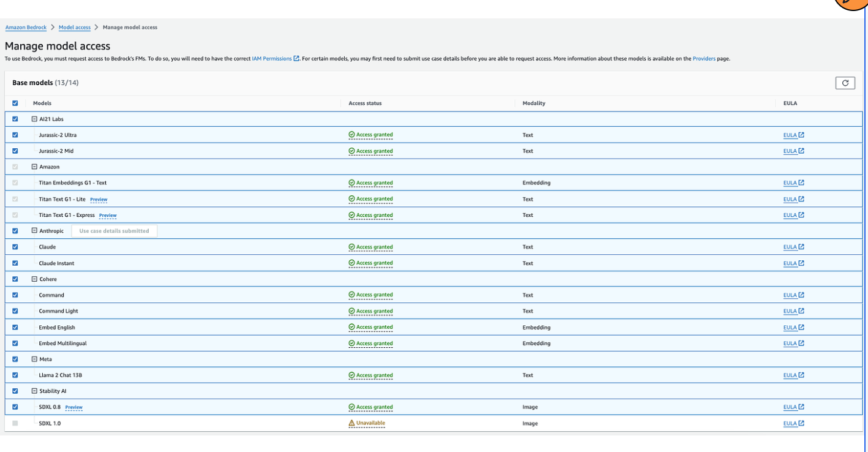The height and width of the screenshot is (452, 868).
Task: Open EULA link for Jurassic-2 Mid
Action: [793, 151]
